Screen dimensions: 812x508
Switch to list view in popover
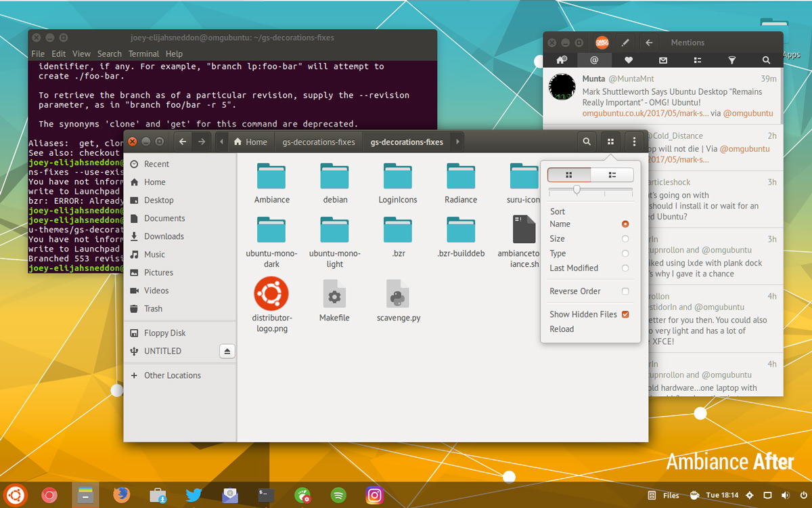pos(612,175)
